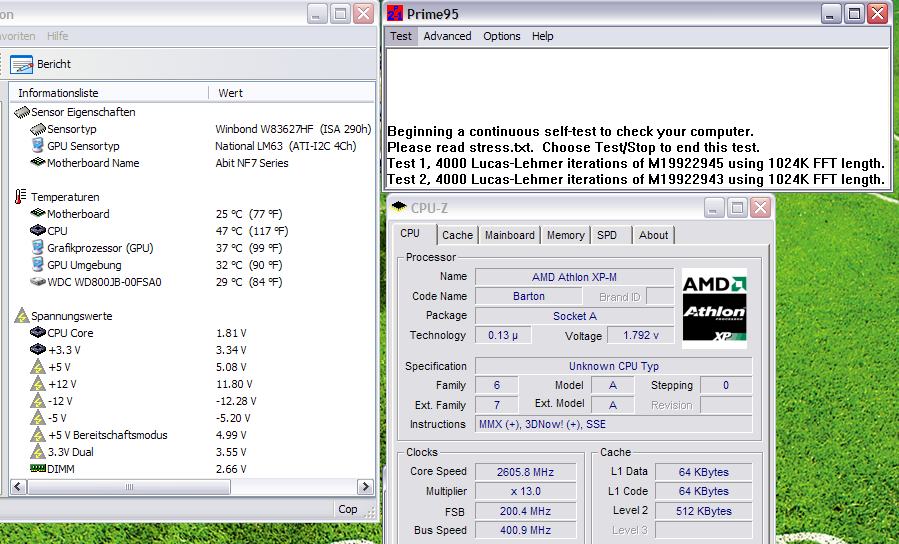Click the Specification field Unknown CPU Typ
The width and height of the screenshot is (899, 544).
613,366
